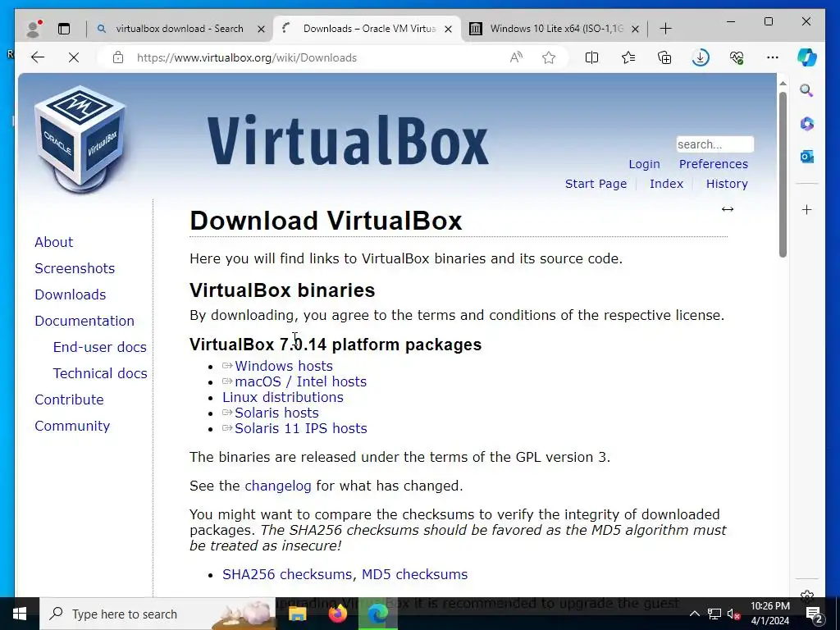840x630 pixels.
Task: Download the Solaris 11 IPS hosts package
Action: (x=300, y=428)
